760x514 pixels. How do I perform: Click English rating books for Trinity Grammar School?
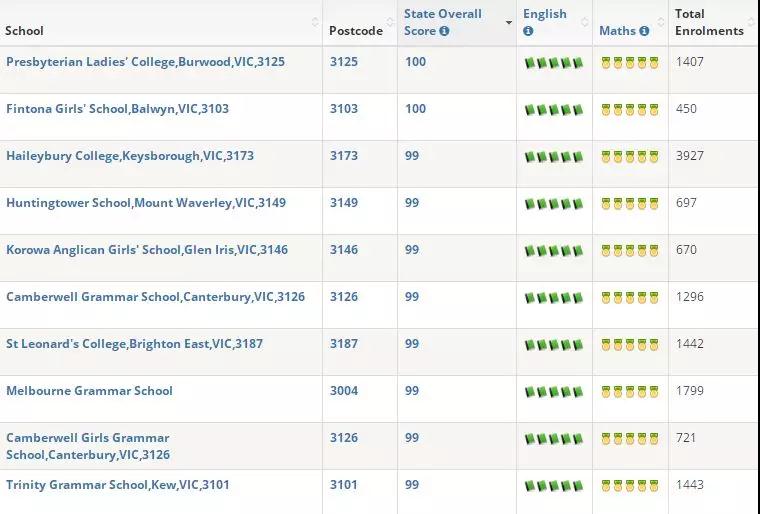pos(553,486)
